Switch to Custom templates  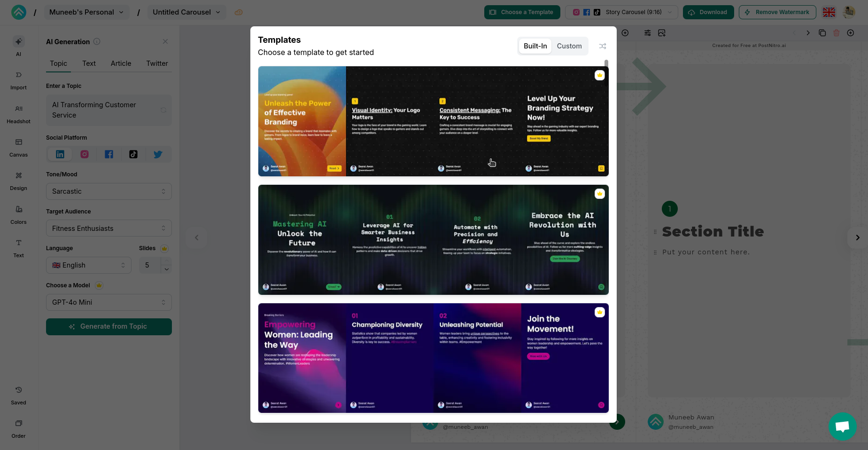[x=569, y=46]
